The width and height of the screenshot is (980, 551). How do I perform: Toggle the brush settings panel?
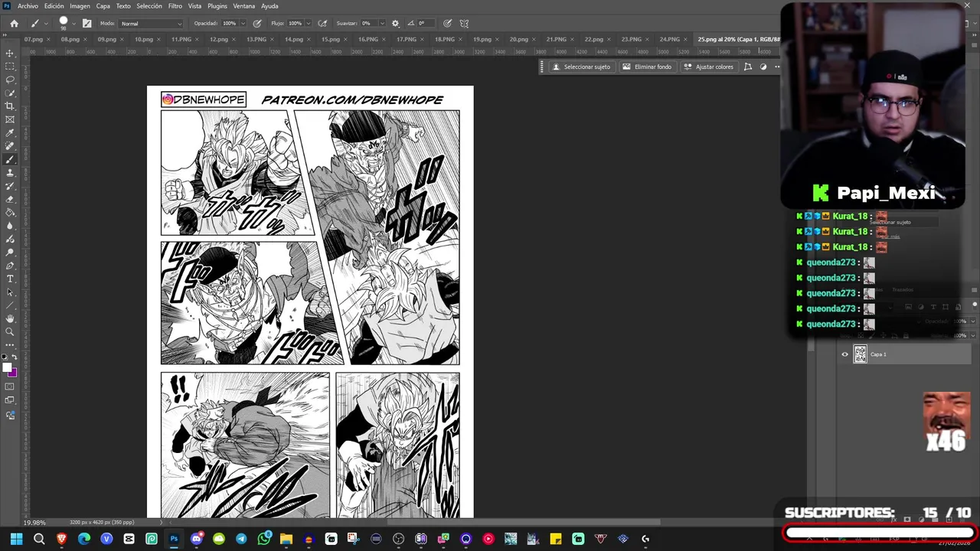[x=87, y=23]
